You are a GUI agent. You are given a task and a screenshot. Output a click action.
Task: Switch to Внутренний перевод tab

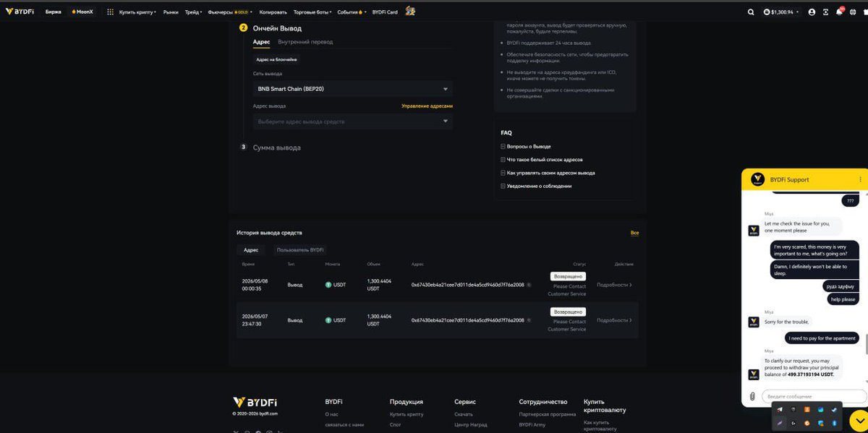pos(305,42)
